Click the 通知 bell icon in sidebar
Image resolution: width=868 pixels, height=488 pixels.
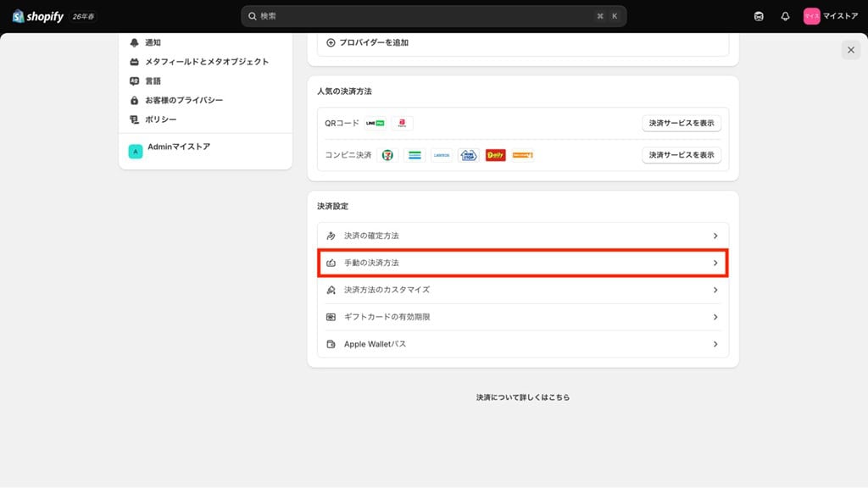click(134, 42)
